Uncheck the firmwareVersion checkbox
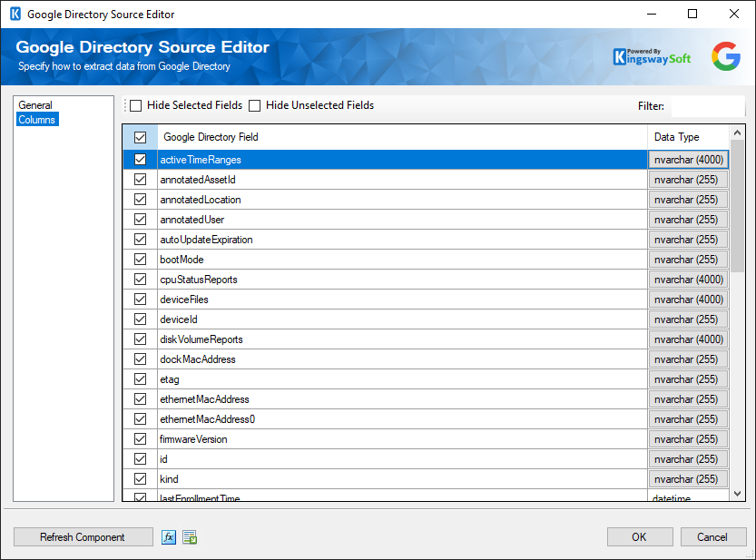 point(141,439)
